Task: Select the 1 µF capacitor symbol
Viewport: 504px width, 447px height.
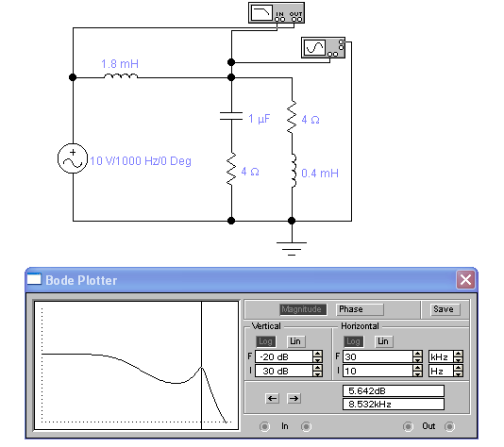Action: click(x=231, y=116)
